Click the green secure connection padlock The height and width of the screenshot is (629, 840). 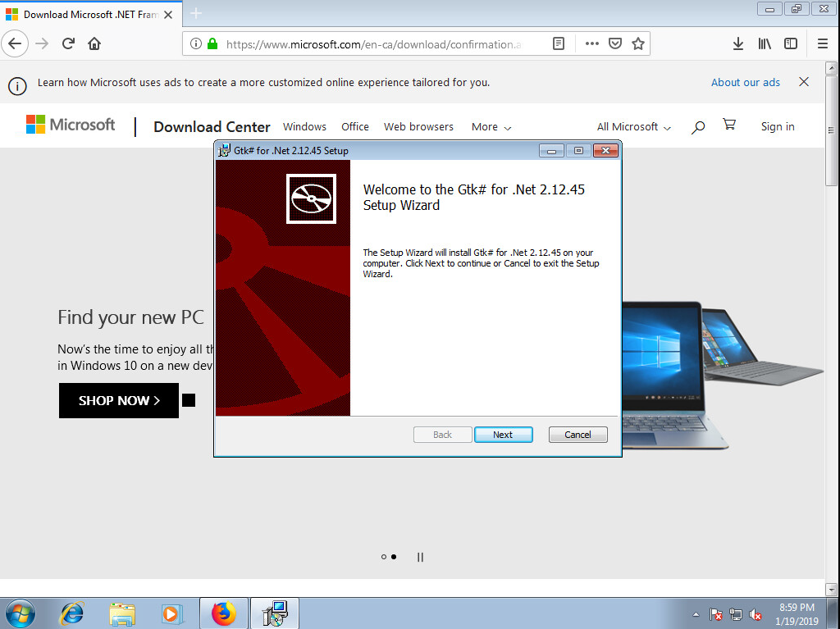click(212, 44)
